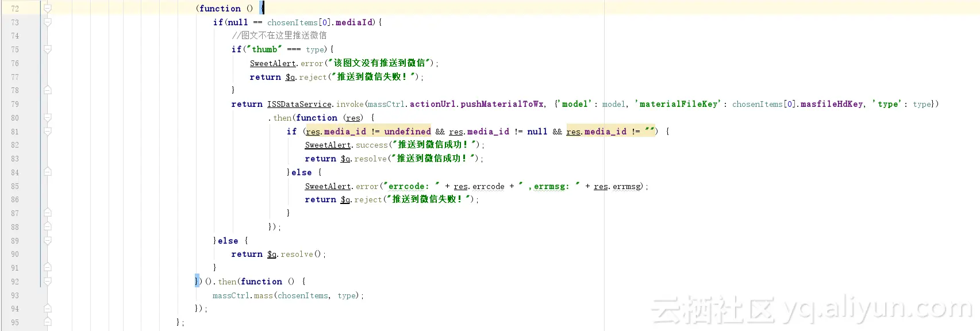The height and width of the screenshot is (331, 980).
Task: Click the highlighted 'res.media_id != ""' expression
Action: (x=611, y=132)
